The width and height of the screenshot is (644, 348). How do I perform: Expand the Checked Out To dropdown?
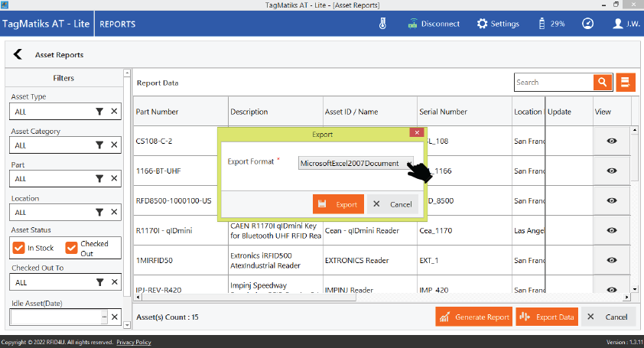(52, 282)
